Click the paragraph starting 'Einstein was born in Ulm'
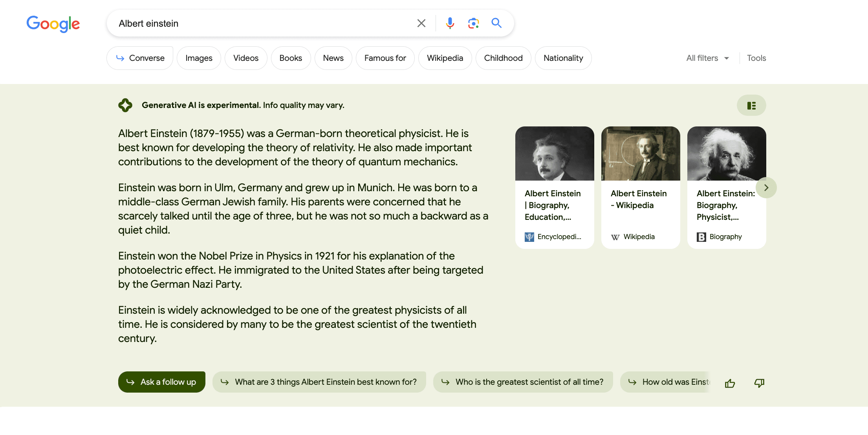 [303, 209]
